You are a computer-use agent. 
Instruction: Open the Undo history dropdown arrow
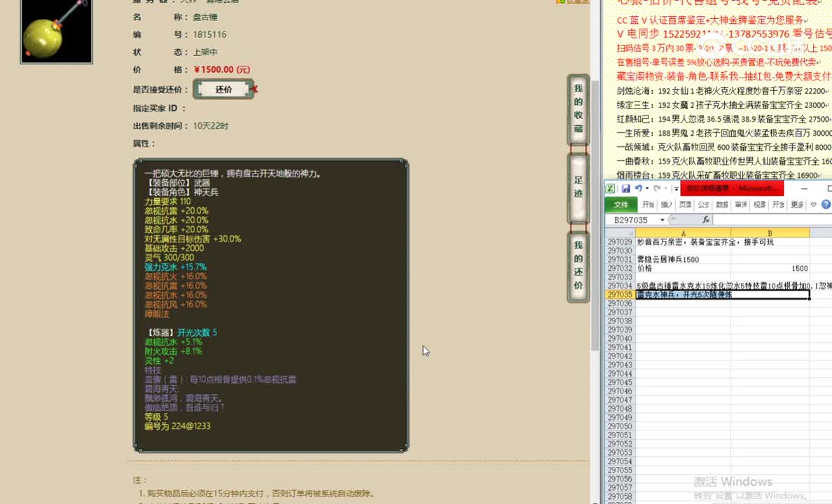(647, 188)
